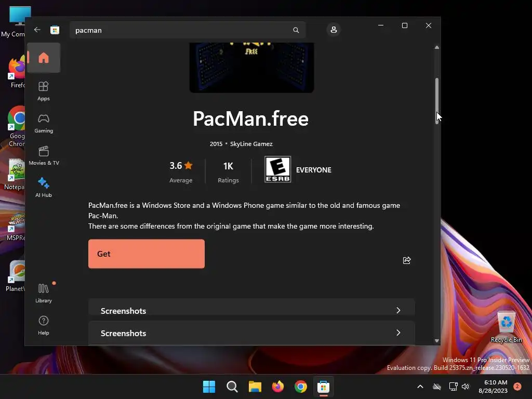The height and width of the screenshot is (399, 532).
Task: Go to the Gaming section
Action: pyautogui.click(x=44, y=124)
